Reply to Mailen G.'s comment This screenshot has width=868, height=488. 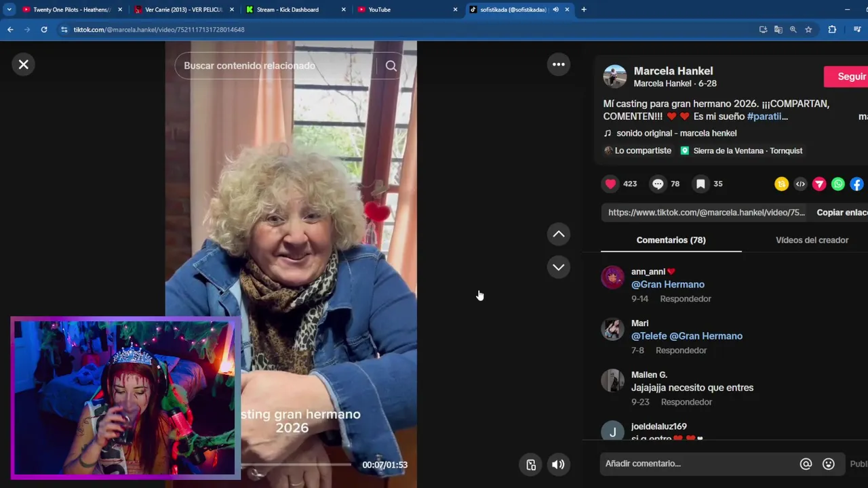pos(686,402)
